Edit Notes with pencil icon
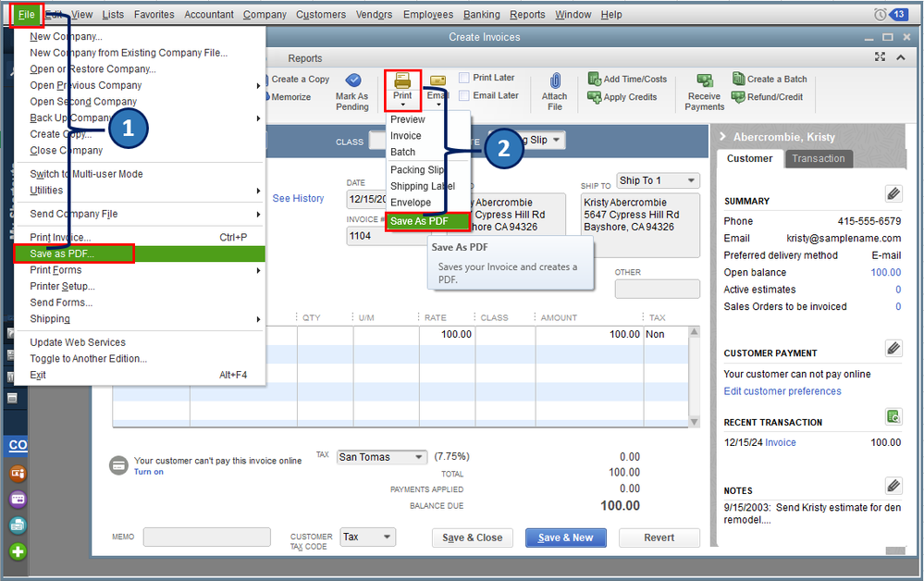Image resolution: width=924 pixels, height=581 pixels. pos(893,486)
